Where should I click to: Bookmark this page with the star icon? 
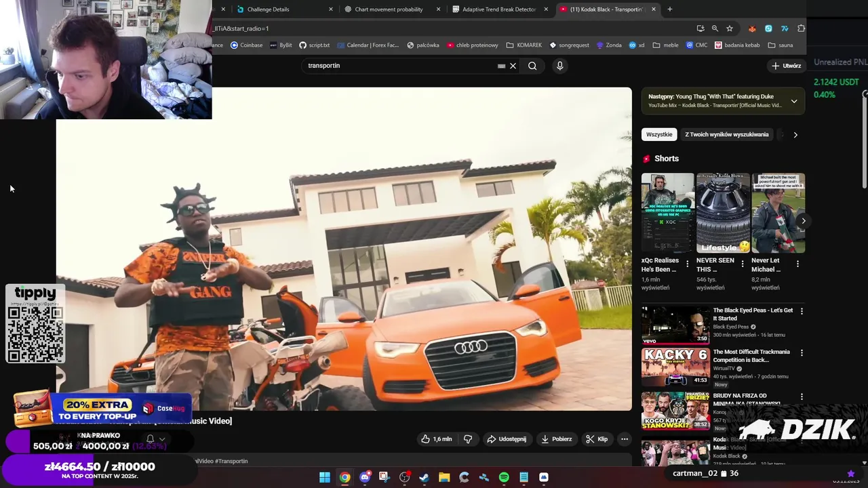point(730,28)
